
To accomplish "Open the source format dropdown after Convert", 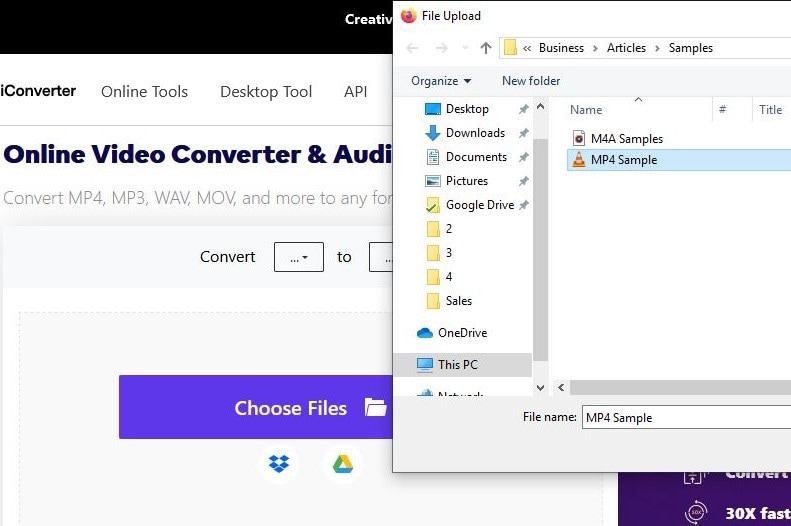I will tap(299, 257).
